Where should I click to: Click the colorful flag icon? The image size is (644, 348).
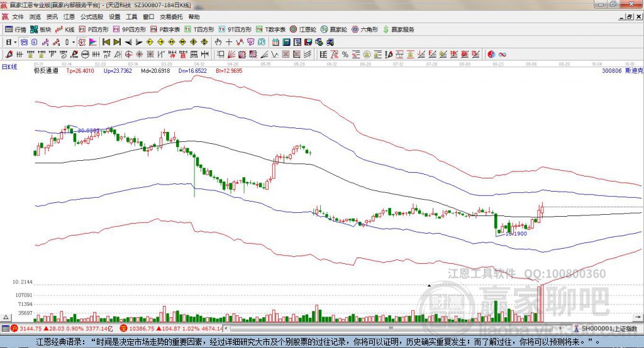[x=93, y=42]
